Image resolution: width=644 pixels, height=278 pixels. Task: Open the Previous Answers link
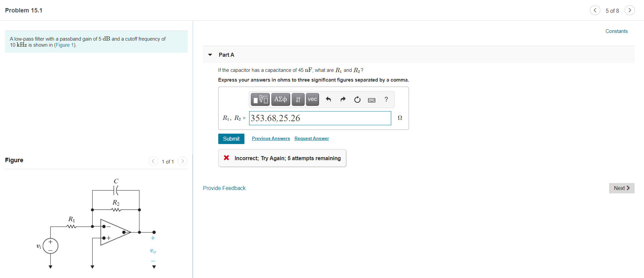pyautogui.click(x=271, y=138)
